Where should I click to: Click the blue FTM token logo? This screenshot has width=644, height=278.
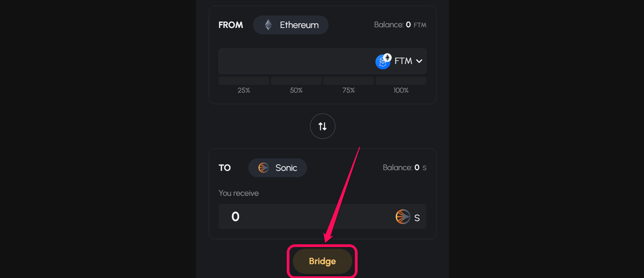click(x=382, y=62)
